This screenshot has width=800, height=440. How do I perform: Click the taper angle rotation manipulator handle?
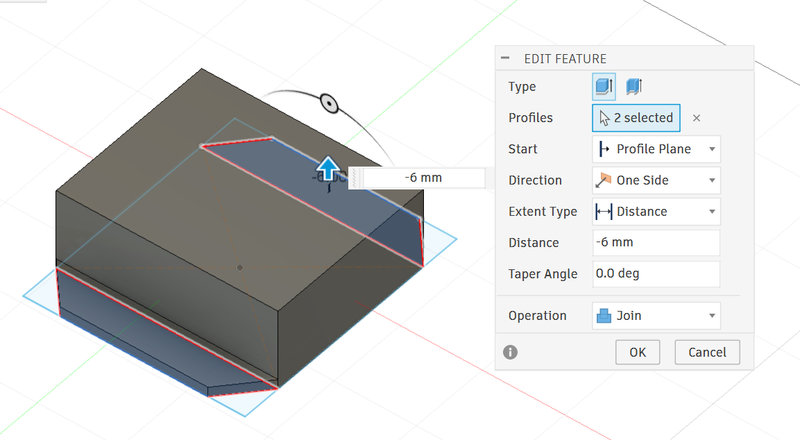[330, 104]
